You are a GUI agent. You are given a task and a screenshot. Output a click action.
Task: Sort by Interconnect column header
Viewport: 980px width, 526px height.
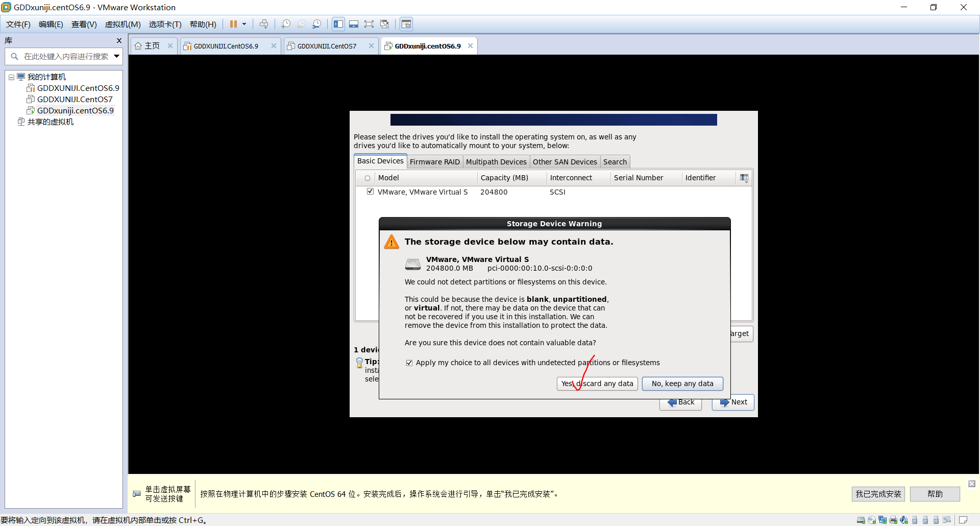(578, 178)
